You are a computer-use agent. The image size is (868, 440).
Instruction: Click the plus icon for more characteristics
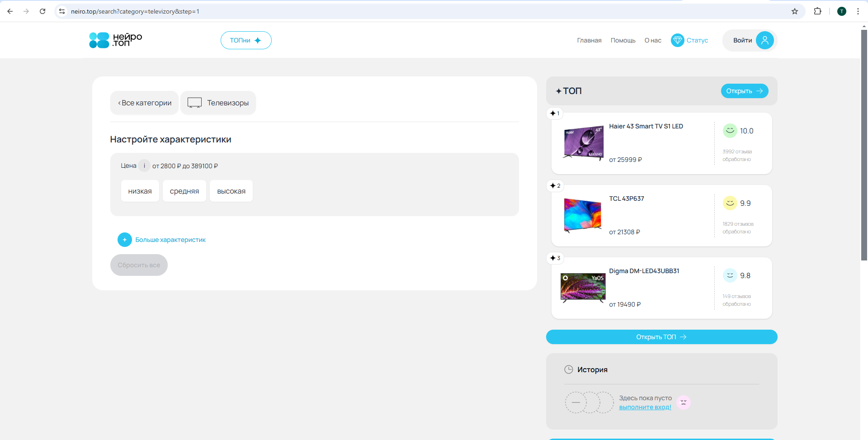[125, 240]
